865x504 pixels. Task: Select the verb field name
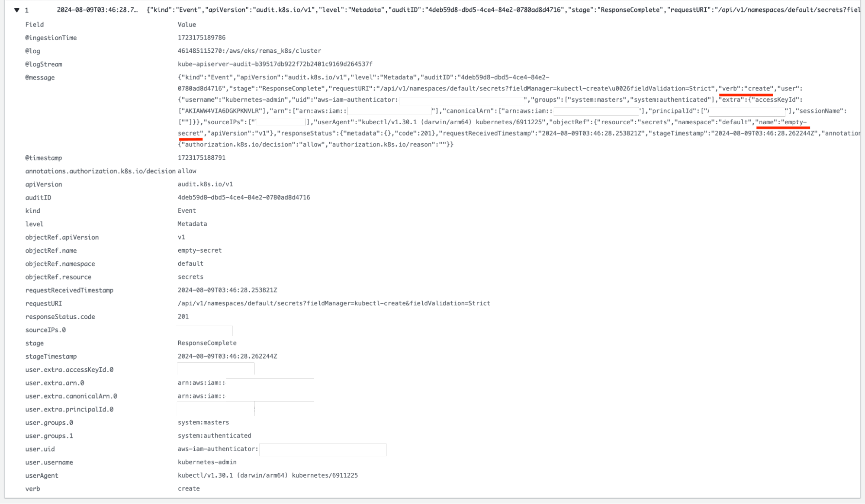point(33,489)
